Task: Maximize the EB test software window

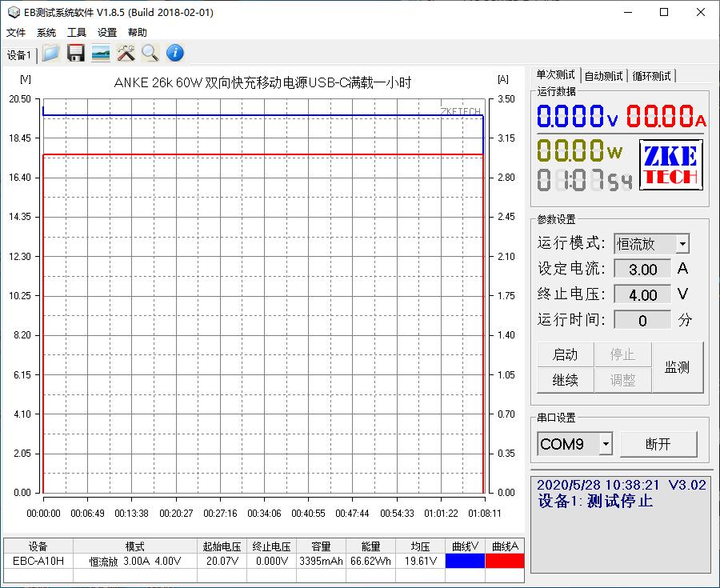Action: [664, 12]
